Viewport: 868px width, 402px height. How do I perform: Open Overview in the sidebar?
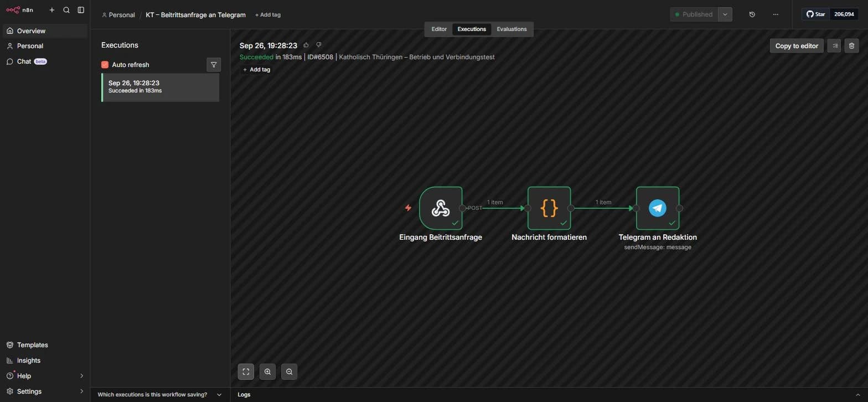(x=45, y=31)
